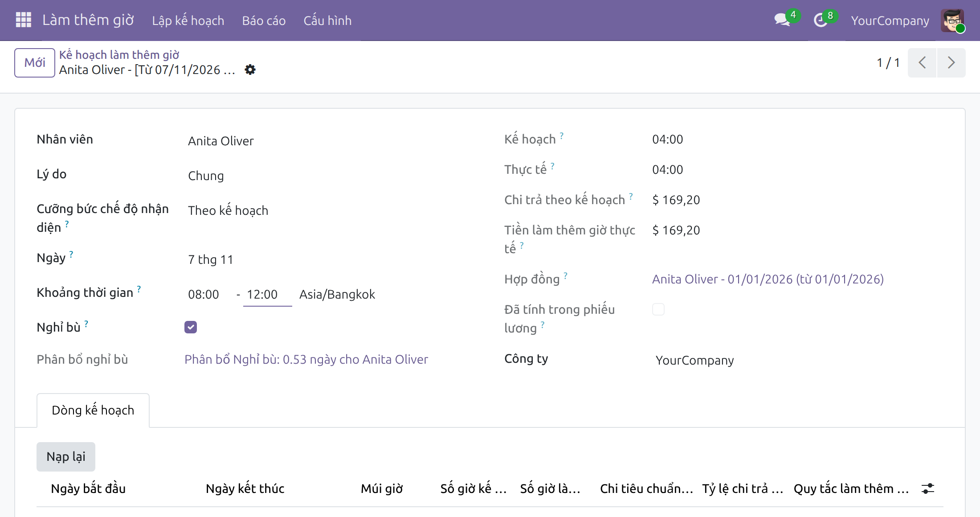Show help tooltip for Hợp đồng
This screenshot has width=980, height=517.
(565, 275)
